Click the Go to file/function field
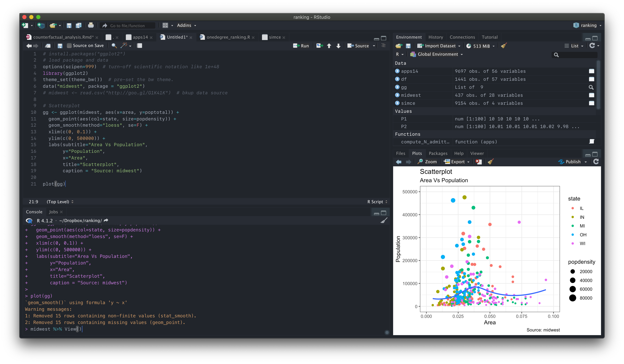Screen dimensions: 624x364 click(127, 25)
